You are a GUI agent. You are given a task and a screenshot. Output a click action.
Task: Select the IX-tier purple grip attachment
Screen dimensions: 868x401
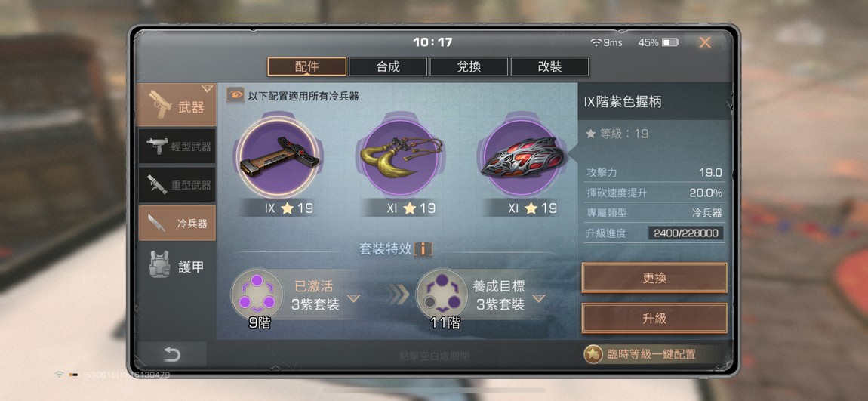click(x=281, y=157)
